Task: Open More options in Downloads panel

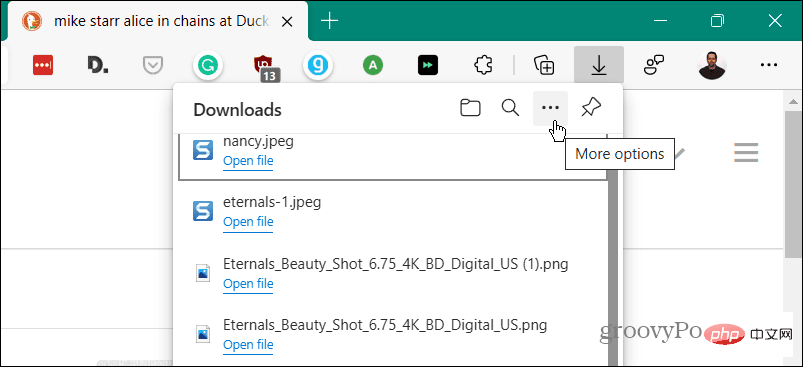Action: 551,109
